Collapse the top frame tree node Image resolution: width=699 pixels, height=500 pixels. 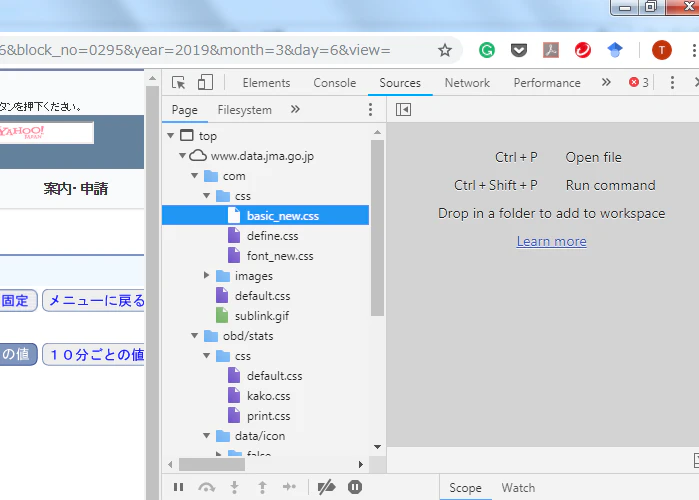pyautogui.click(x=170, y=135)
